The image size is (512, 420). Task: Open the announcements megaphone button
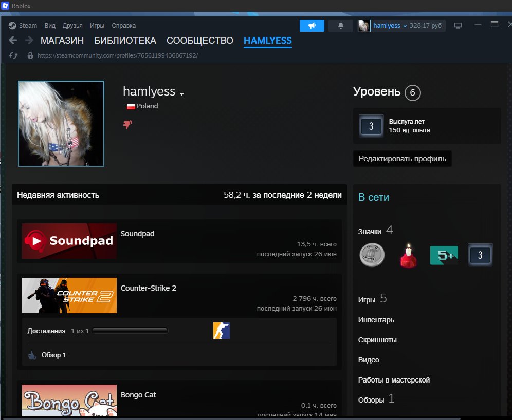[312, 26]
